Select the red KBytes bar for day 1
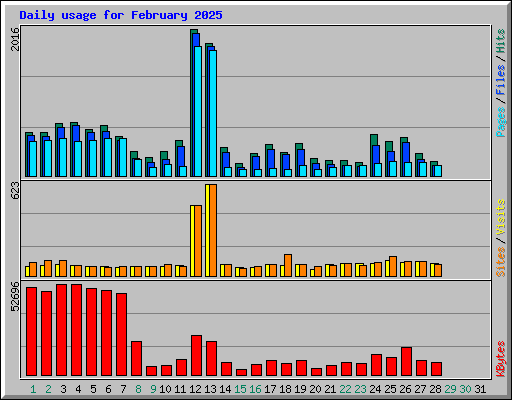 [x=31, y=331]
